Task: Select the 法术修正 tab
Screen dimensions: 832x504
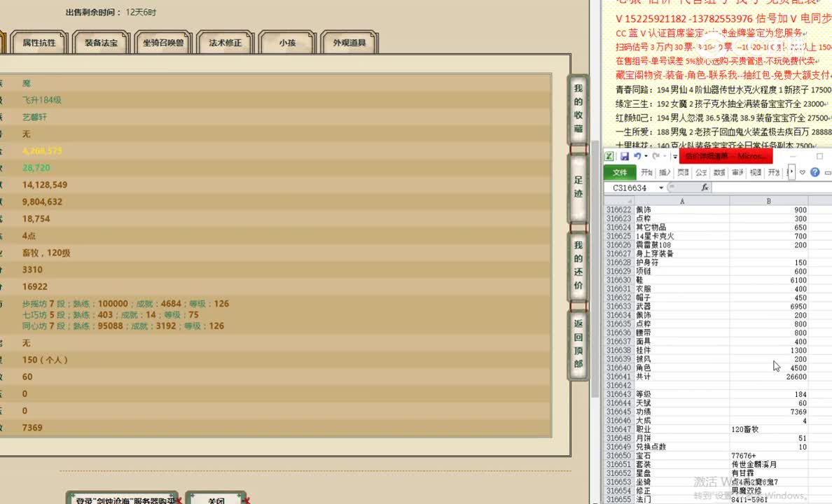Action: pos(224,42)
